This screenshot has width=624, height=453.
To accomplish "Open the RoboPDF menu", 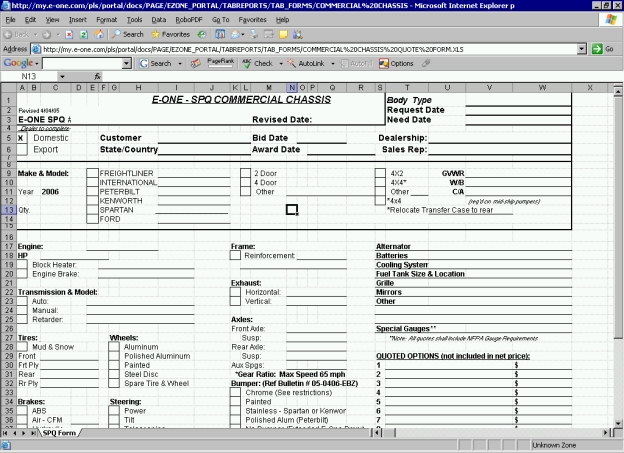I will [189, 20].
